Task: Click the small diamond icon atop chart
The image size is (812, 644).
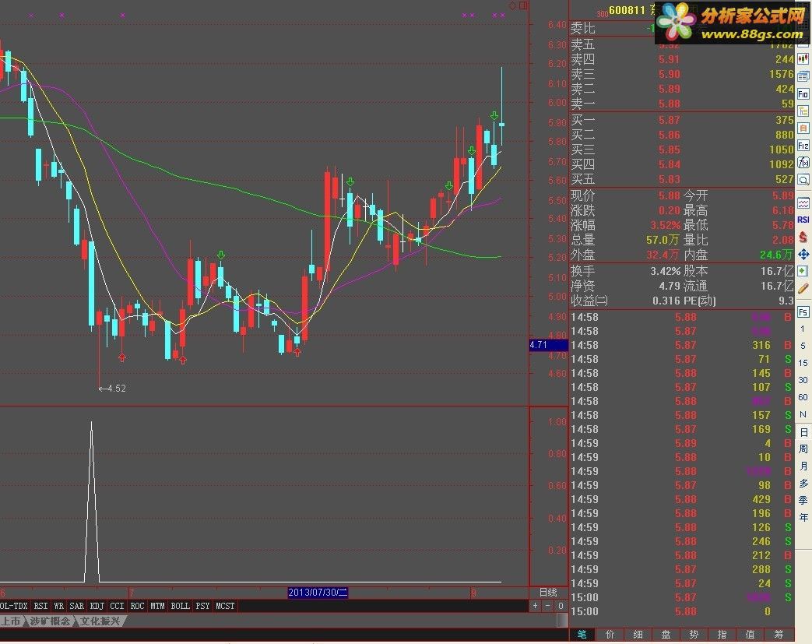Action: pyautogui.click(x=512, y=5)
